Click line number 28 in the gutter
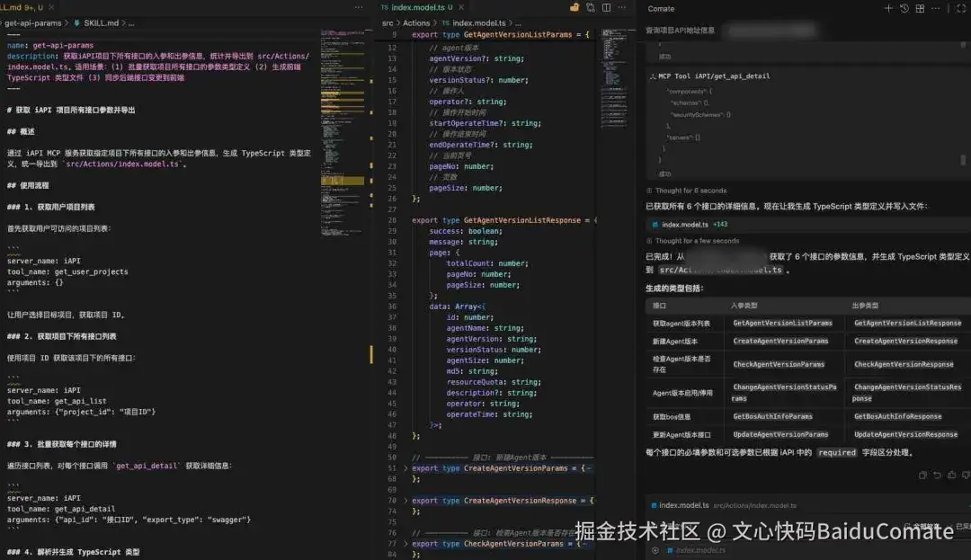The width and height of the screenshot is (971, 560). tap(392, 220)
